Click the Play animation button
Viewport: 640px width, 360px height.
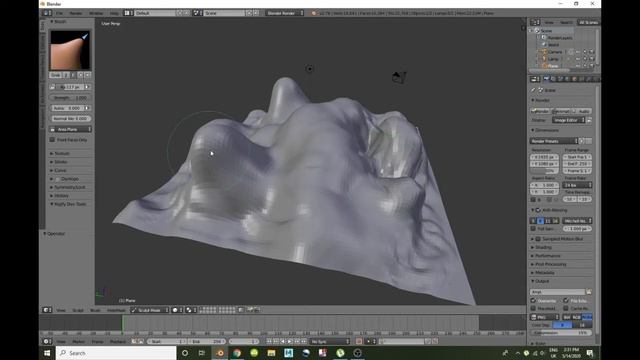click(290, 341)
